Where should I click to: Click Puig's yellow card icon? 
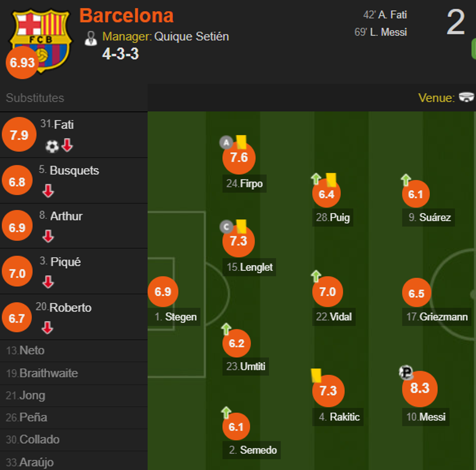coord(331,180)
